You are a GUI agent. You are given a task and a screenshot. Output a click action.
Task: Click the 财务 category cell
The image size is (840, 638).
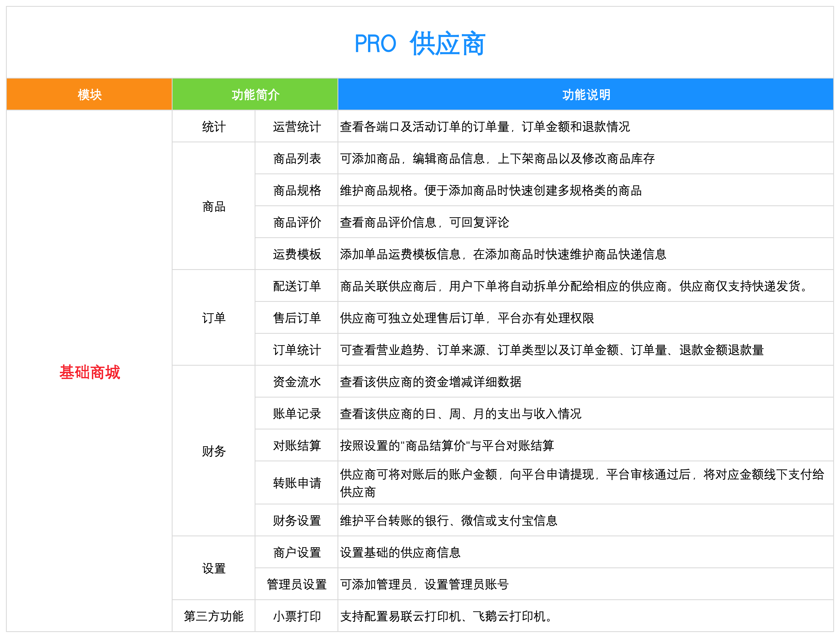pyautogui.click(x=214, y=451)
